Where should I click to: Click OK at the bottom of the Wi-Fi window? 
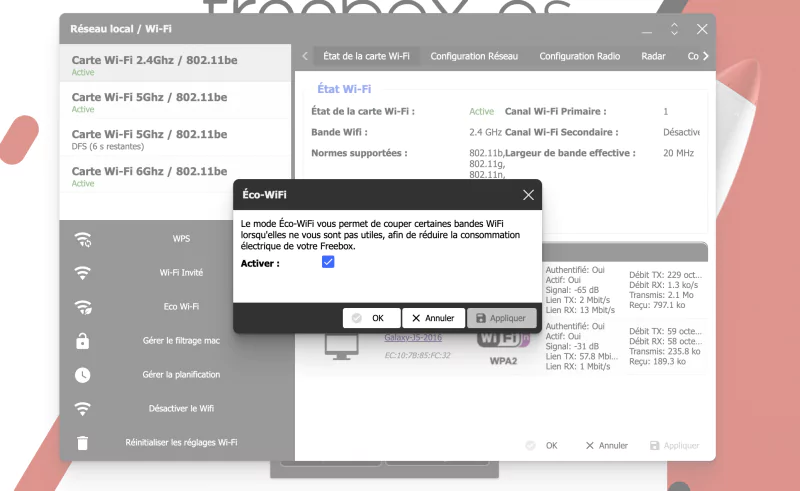pyautogui.click(x=542, y=446)
